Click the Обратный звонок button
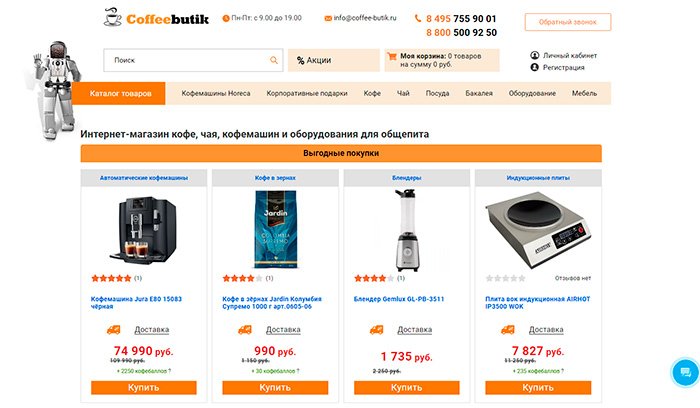 [x=568, y=22]
